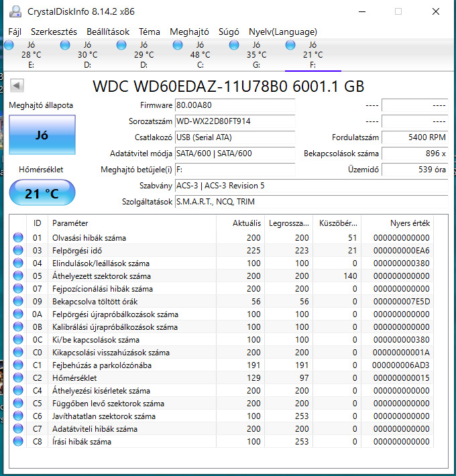The height and width of the screenshot is (476, 456).
Task: Select first D: drive orb at 30 °C
Action: click(65, 45)
